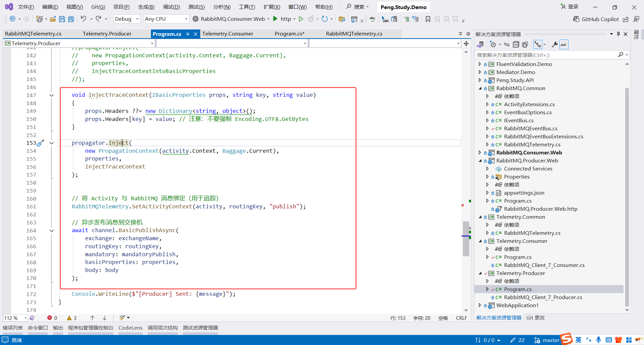Toggle auto-hide pin on Solution Explorer
The width and height of the screenshot is (644, 345).
[618, 34]
